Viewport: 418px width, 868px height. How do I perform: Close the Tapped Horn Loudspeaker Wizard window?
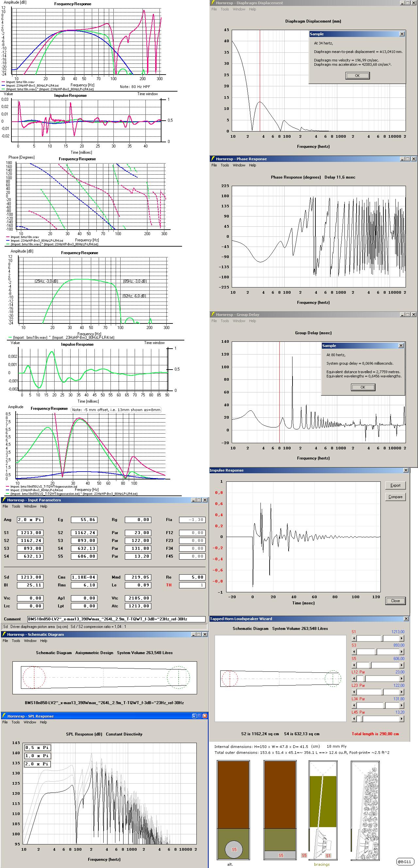pos(406,619)
